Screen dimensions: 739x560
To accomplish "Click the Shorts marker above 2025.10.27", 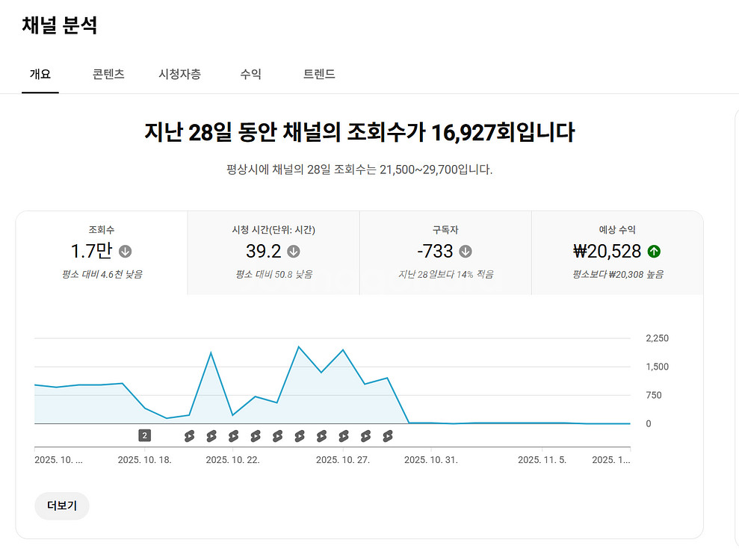I will point(343,435).
